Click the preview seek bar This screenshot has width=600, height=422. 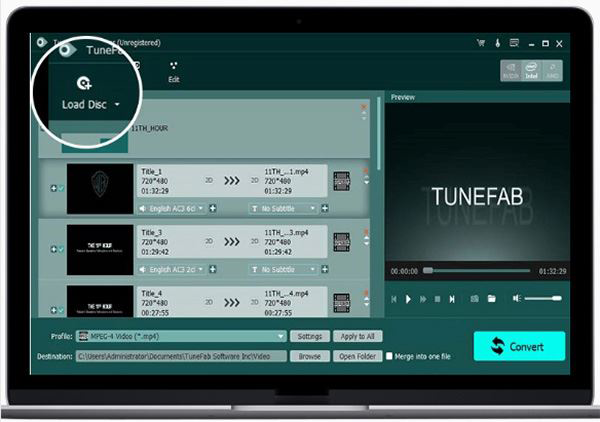click(477, 271)
